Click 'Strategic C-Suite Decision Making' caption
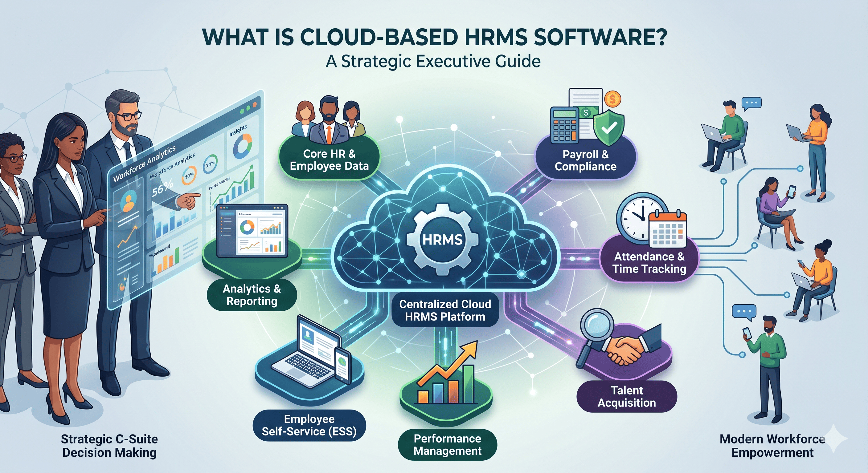The image size is (868, 473). (109, 446)
